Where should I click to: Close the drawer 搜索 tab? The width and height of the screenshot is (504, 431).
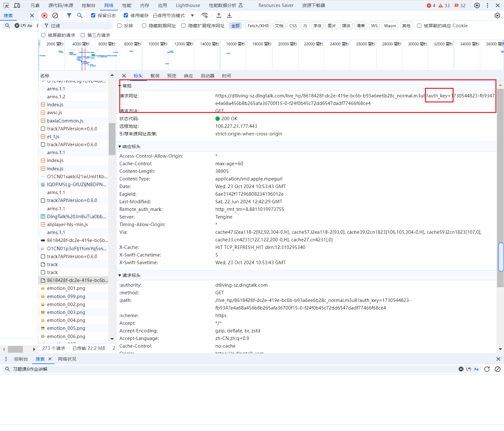tap(50, 359)
